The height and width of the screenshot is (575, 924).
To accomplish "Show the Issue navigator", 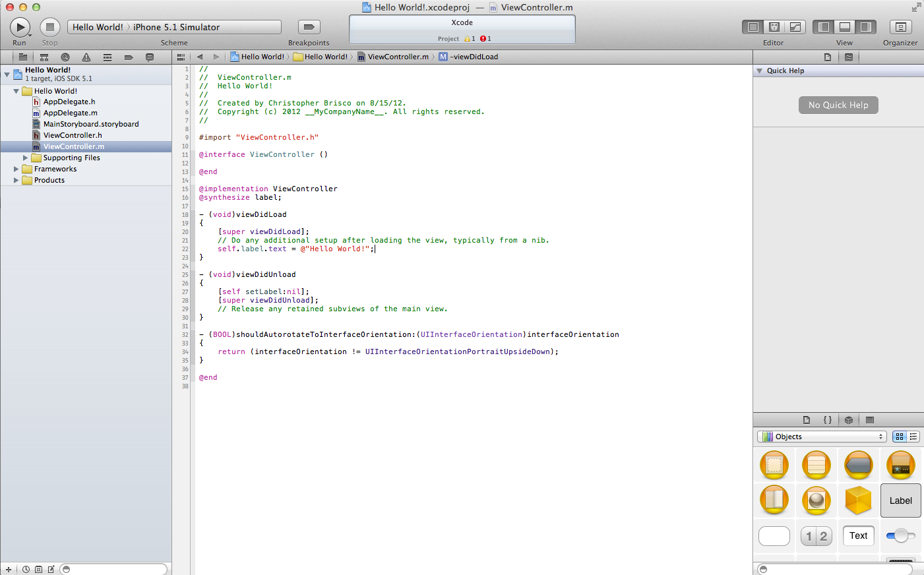I will 86,57.
